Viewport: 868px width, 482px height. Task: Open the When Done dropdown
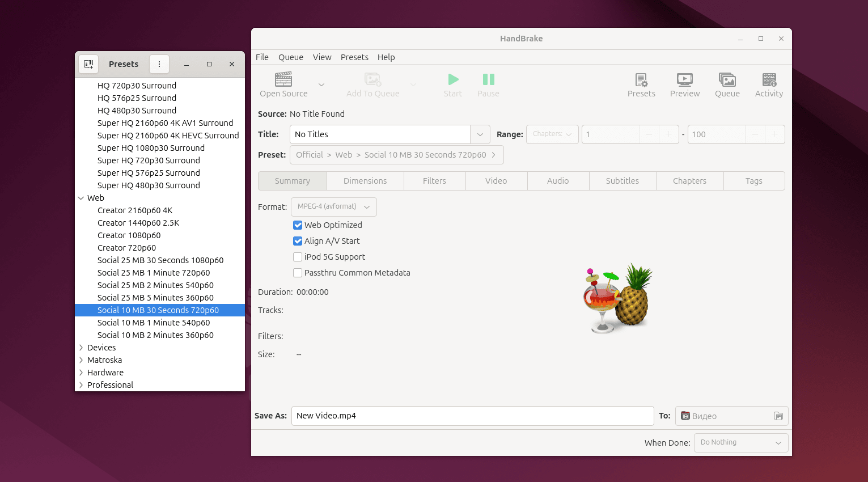pos(740,443)
